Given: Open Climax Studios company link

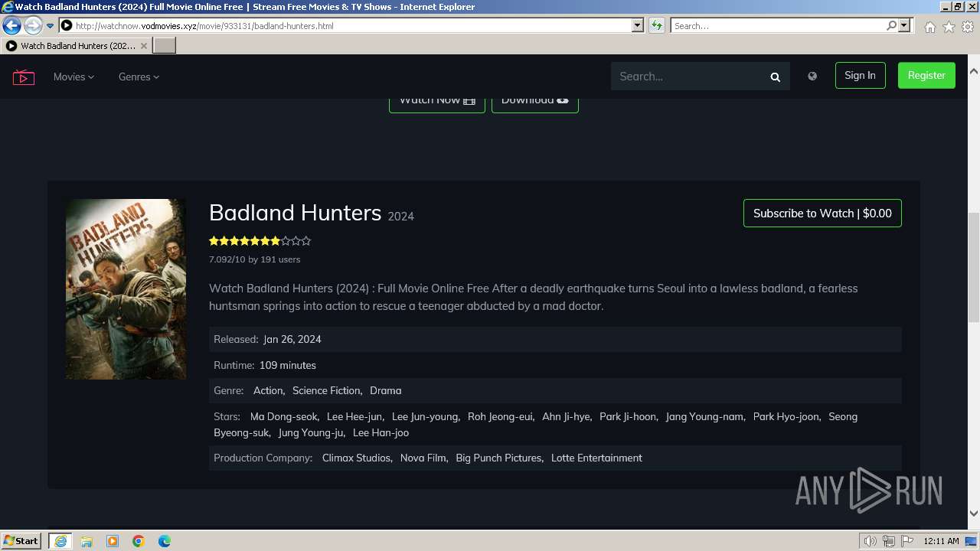Looking at the screenshot, I should click(x=357, y=458).
